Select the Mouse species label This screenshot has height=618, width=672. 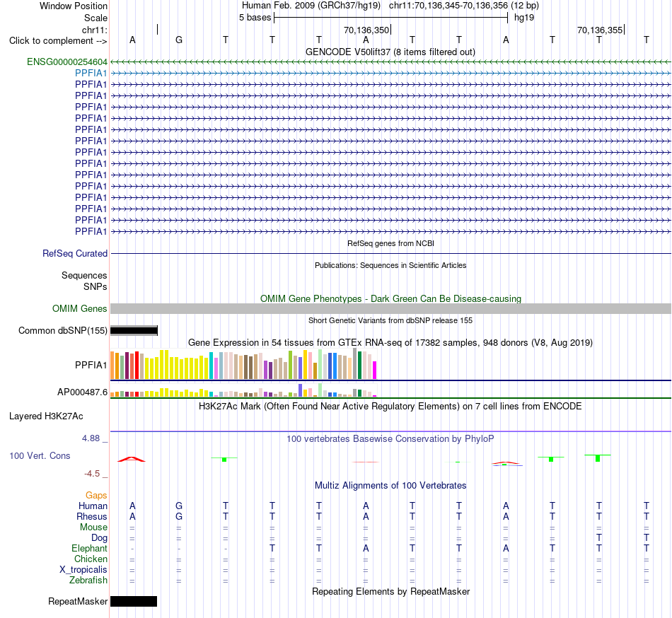point(93,527)
